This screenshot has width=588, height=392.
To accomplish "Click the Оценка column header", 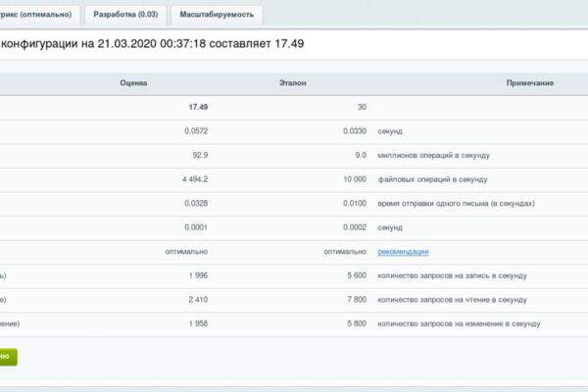I will point(133,83).
